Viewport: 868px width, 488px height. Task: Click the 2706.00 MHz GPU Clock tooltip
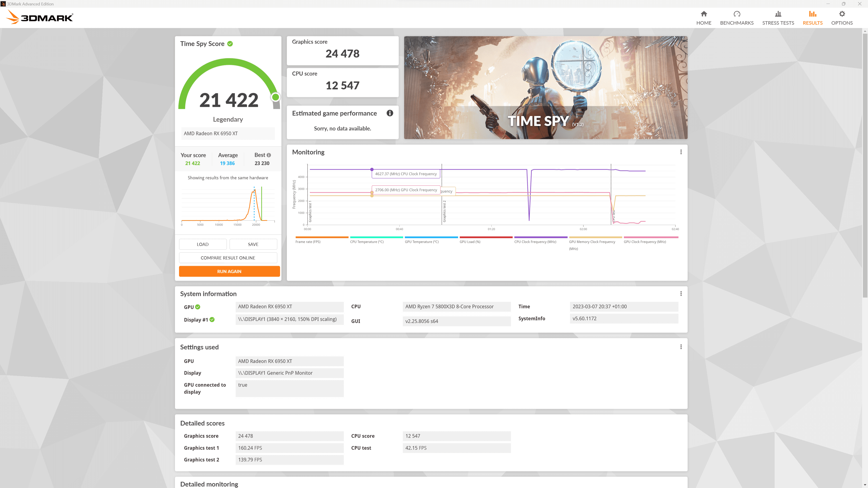click(x=406, y=190)
